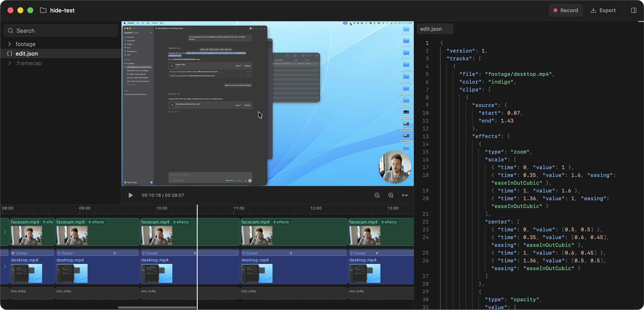Toggle the right sidebar panel icon

[633, 10]
